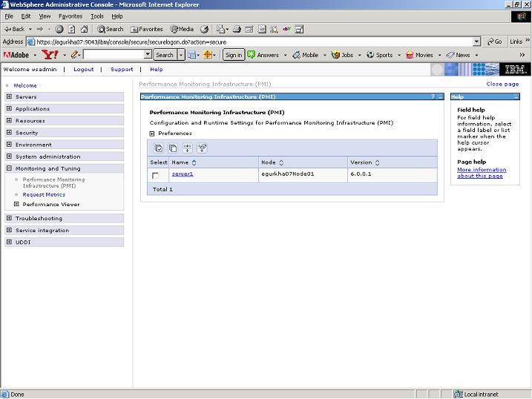The height and width of the screenshot is (399, 532).
Task: Click the Print icon in toolbar
Action: [x=237, y=29]
